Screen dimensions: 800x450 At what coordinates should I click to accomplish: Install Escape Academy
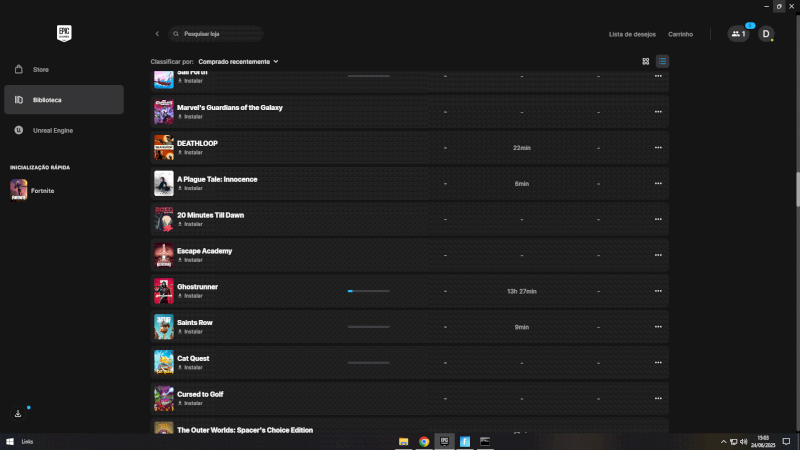click(190, 260)
